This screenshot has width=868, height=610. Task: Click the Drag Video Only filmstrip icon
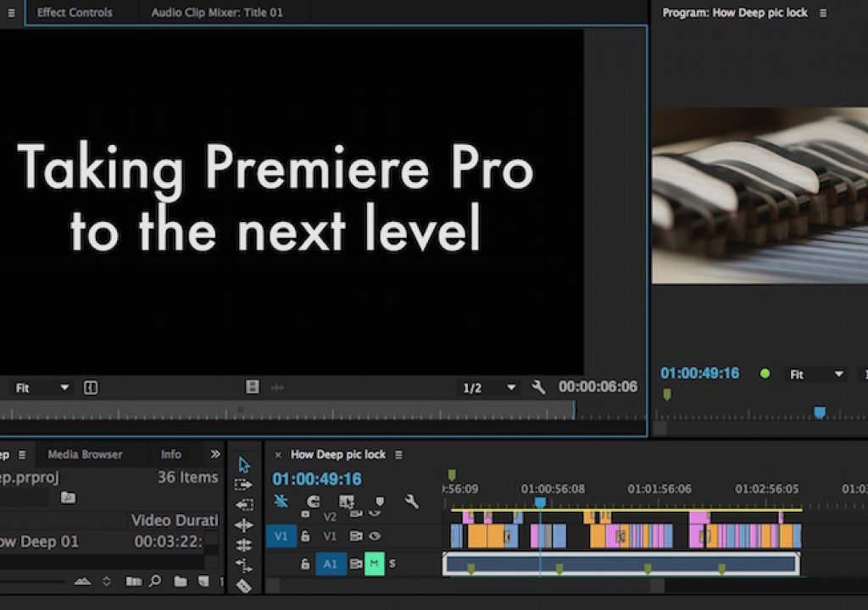pos(252,387)
